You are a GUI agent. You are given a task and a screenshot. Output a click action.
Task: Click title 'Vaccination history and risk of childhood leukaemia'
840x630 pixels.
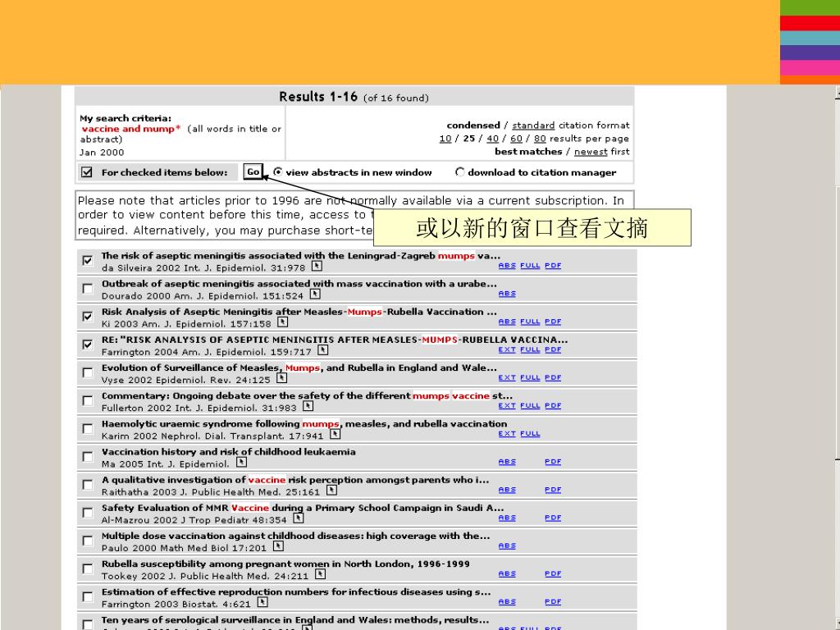(229, 452)
